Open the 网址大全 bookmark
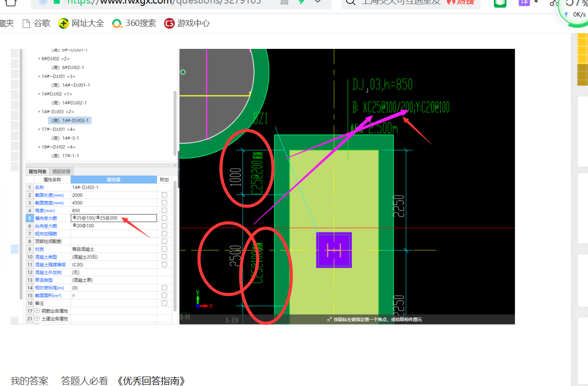The height and width of the screenshot is (386, 588). point(82,23)
